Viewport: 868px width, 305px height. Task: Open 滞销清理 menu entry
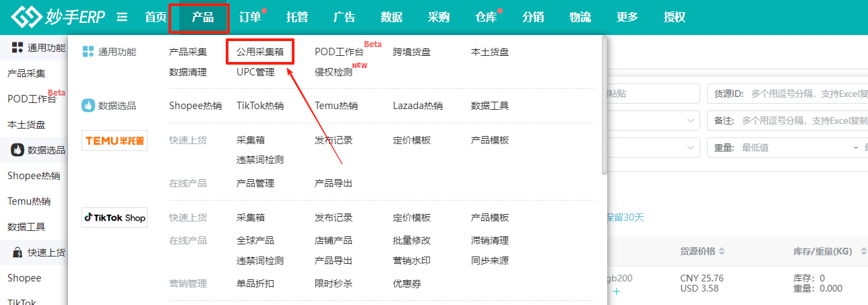[490, 240]
